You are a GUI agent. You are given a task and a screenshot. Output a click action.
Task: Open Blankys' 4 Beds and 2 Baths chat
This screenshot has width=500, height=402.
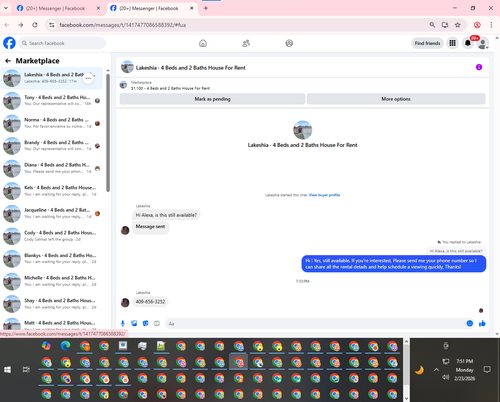pos(52,258)
